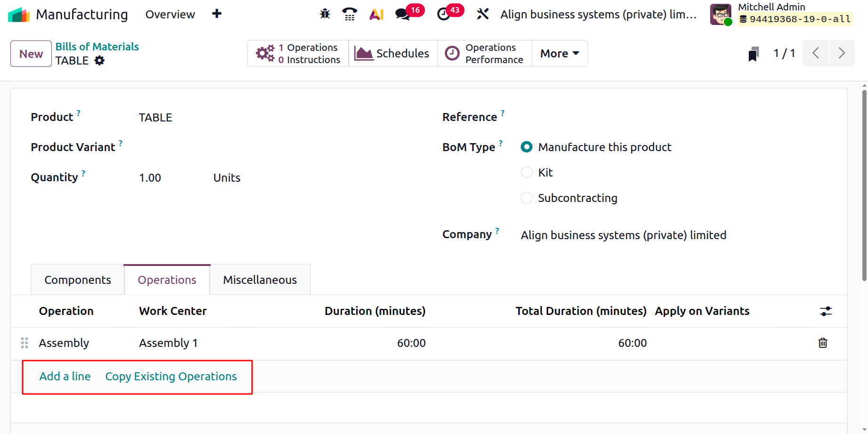Switch to the Components tab
Image resolution: width=868 pixels, height=434 pixels.
coord(78,280)
